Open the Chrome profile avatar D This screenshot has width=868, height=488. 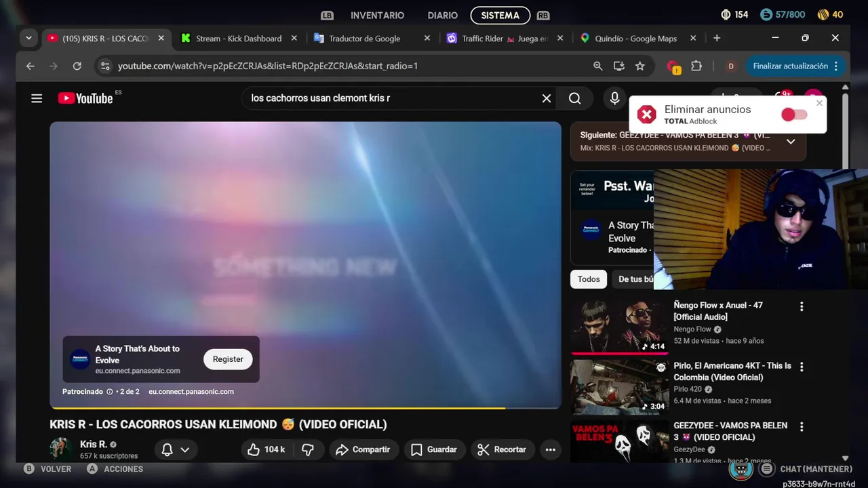(x=730, y=66)
